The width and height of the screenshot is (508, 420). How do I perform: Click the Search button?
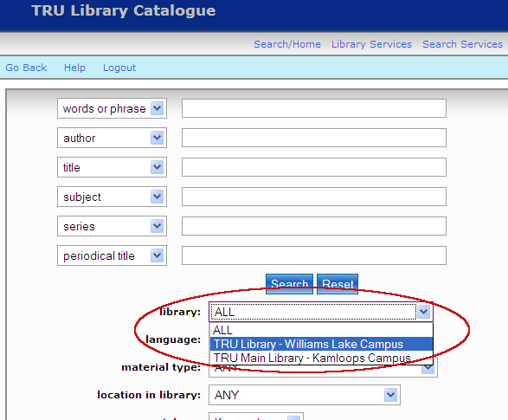289,284
